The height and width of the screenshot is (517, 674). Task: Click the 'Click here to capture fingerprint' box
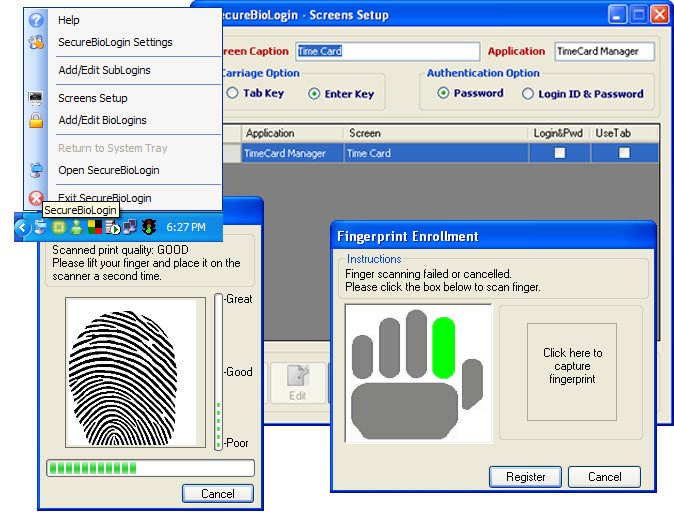pos(572,372)
